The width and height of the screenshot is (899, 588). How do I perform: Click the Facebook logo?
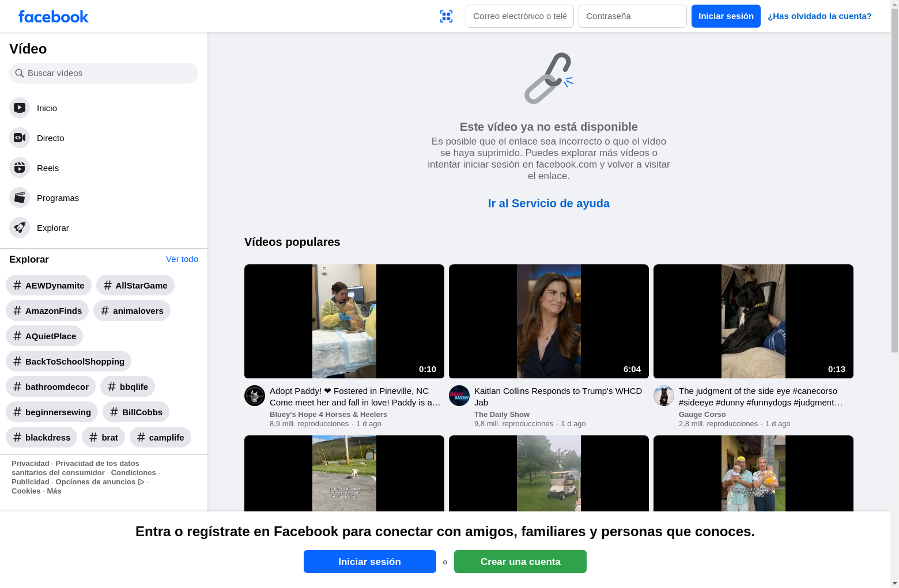pyautogui.click(x=53, y=17)
